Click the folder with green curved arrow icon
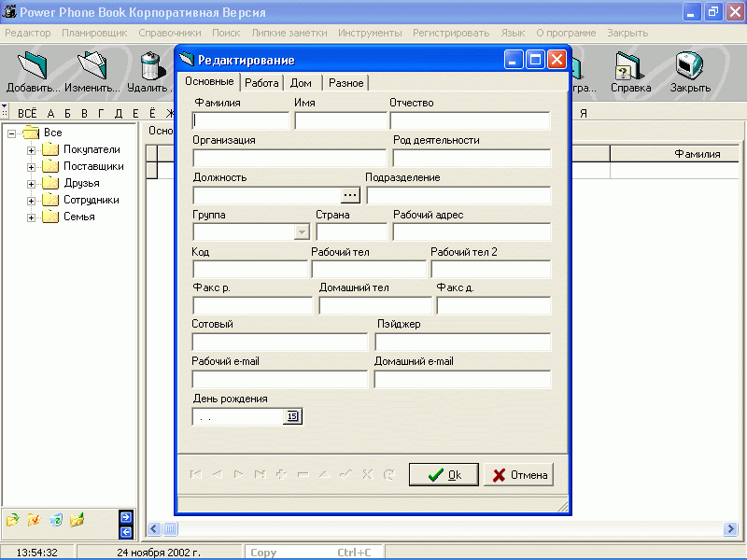This screenshot has width=747, height=560. point(13,520)
